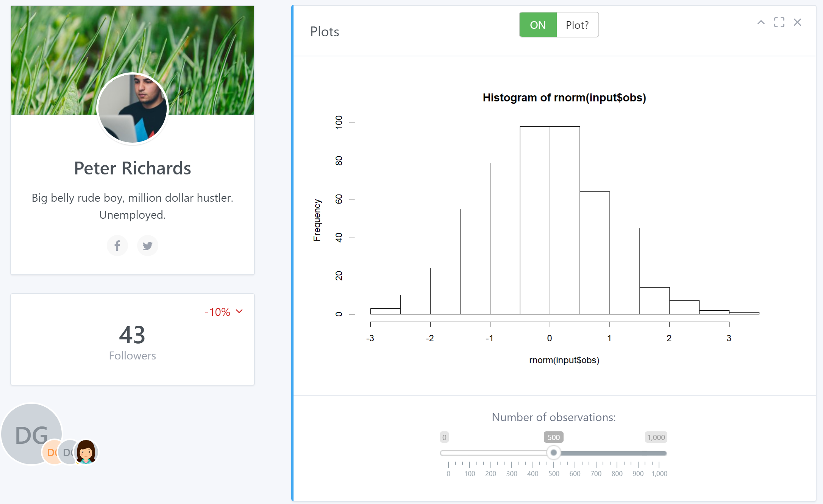The height and width of the screenshot is (504, 823).
Task: Click the grass cover image
Action: coord(57,45)
